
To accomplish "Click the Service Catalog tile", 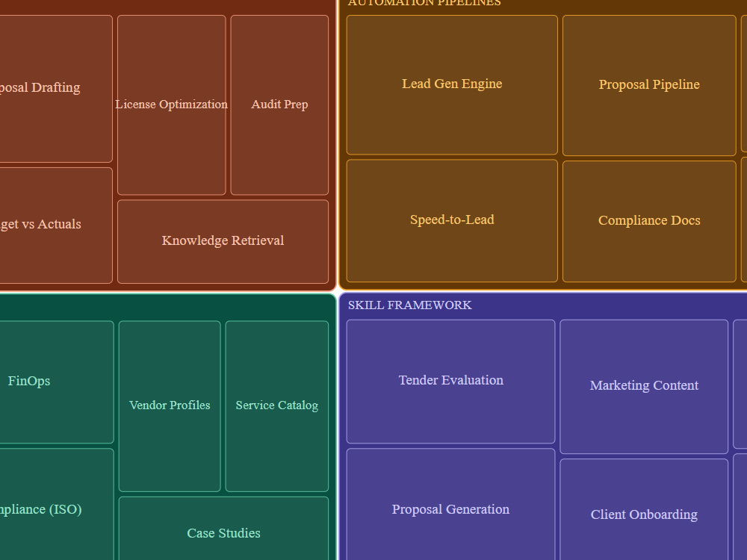I will tap(277, 405).
